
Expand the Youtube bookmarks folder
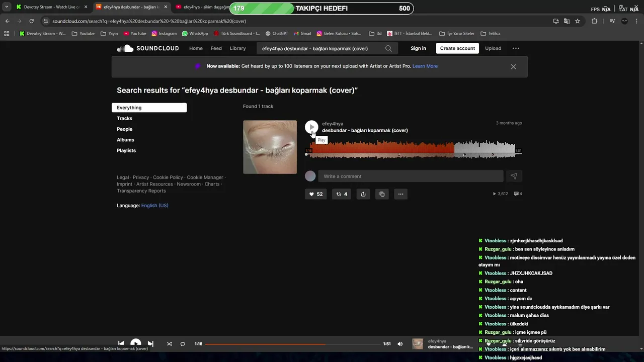click(83, 34)
